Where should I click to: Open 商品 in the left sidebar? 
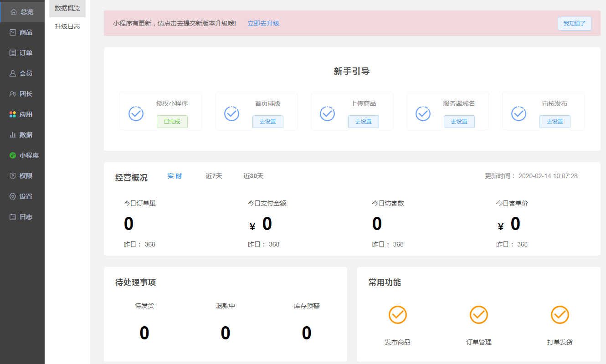click(22, 32)
